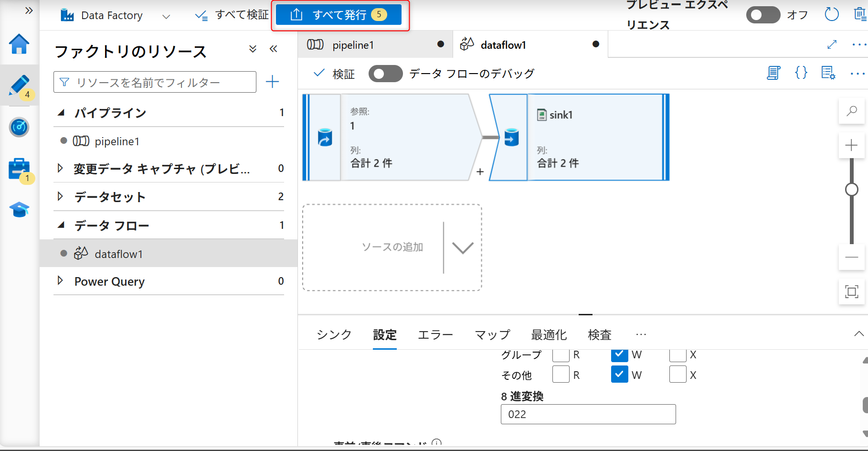This screenshot has height=451, width=868.
Task: Open the Home hub in the left rail
Action: pyautogui.click(x=19, y=44)
